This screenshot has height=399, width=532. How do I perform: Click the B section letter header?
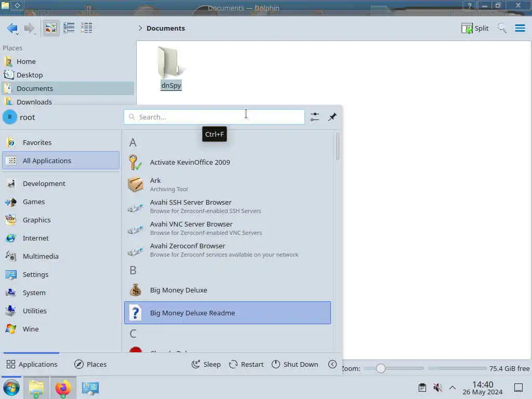[x=133, y=270]
